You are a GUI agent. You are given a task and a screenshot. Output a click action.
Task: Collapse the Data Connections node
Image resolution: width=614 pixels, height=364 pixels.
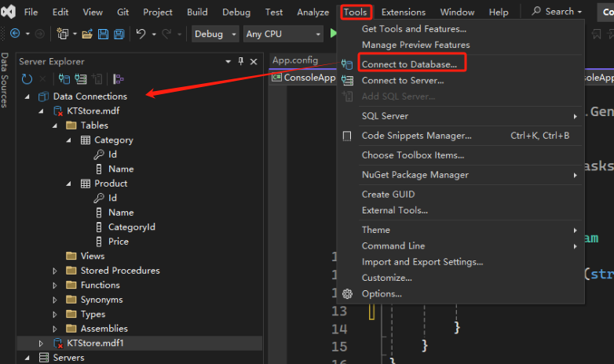[x=27, y=96]
